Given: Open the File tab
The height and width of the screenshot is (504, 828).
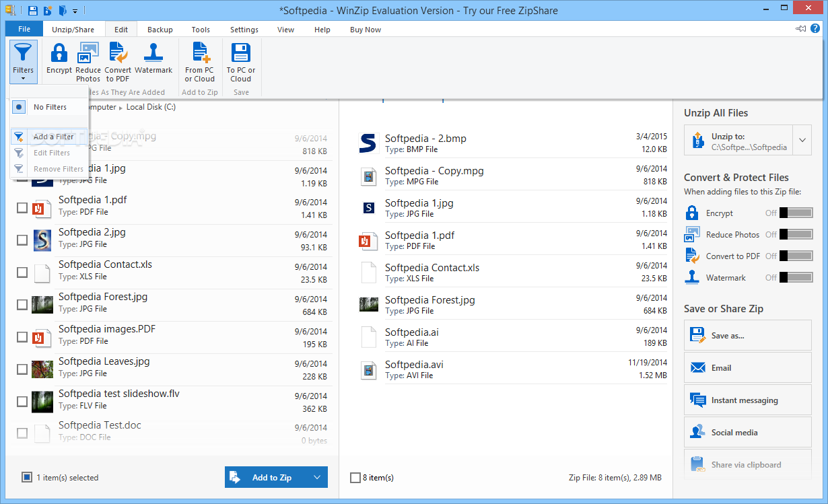Looking at the screenshot, I should click(24, 29).
